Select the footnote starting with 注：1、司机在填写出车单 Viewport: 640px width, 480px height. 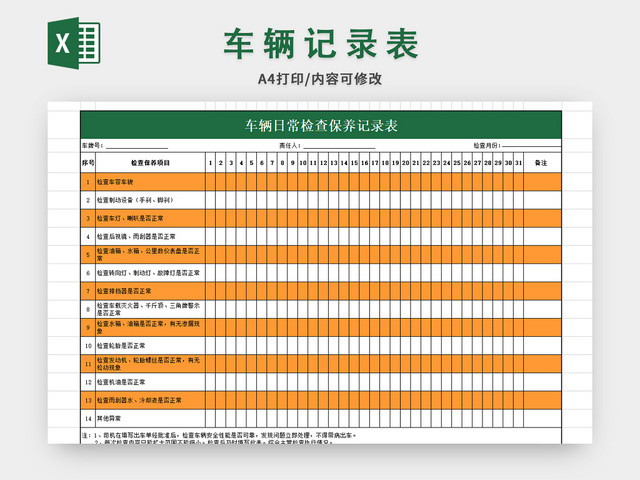pos(219,436)
